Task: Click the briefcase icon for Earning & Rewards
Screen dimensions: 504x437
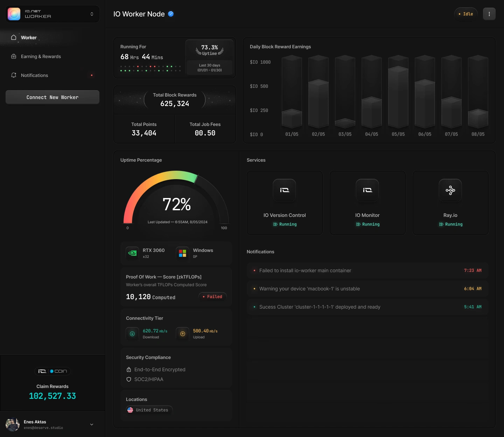Action: [14, 56]
